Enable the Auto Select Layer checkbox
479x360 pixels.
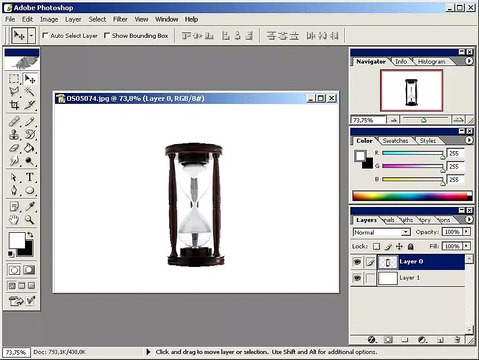46,35
